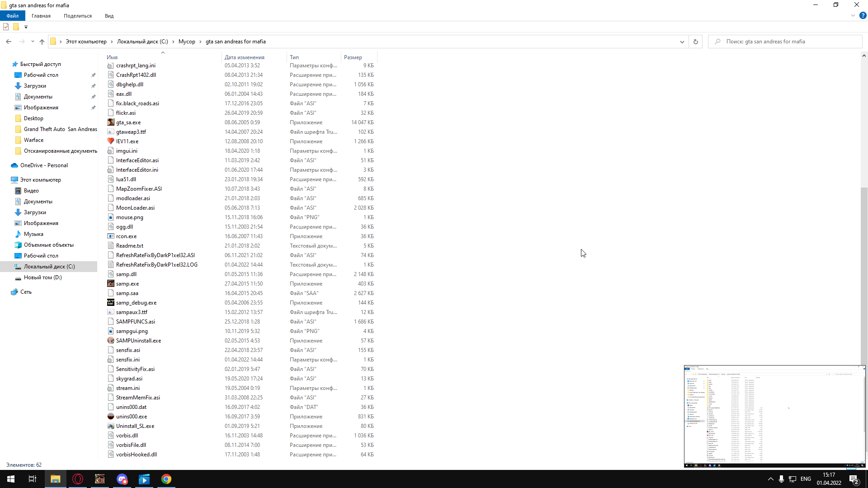
Task: Click the Properties quick access toolbar icon
Action: (6, 27)
